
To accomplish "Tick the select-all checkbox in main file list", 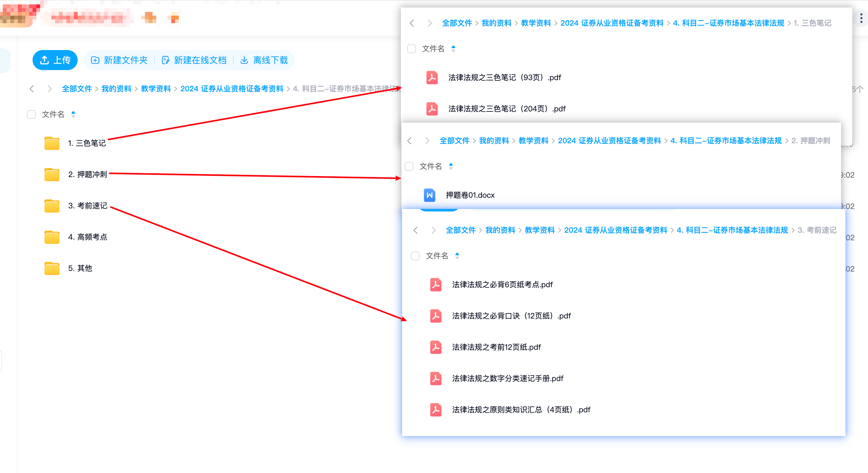I will [x=31, y=114].
